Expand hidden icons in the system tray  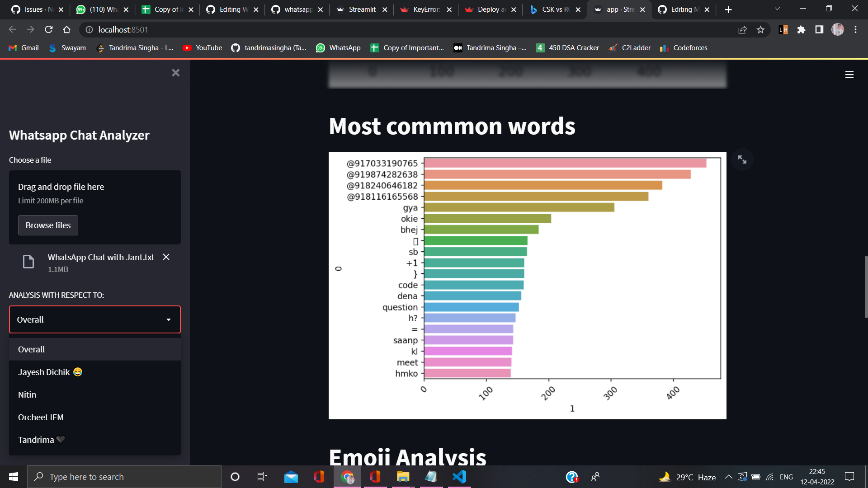click(x=728, y=476)
